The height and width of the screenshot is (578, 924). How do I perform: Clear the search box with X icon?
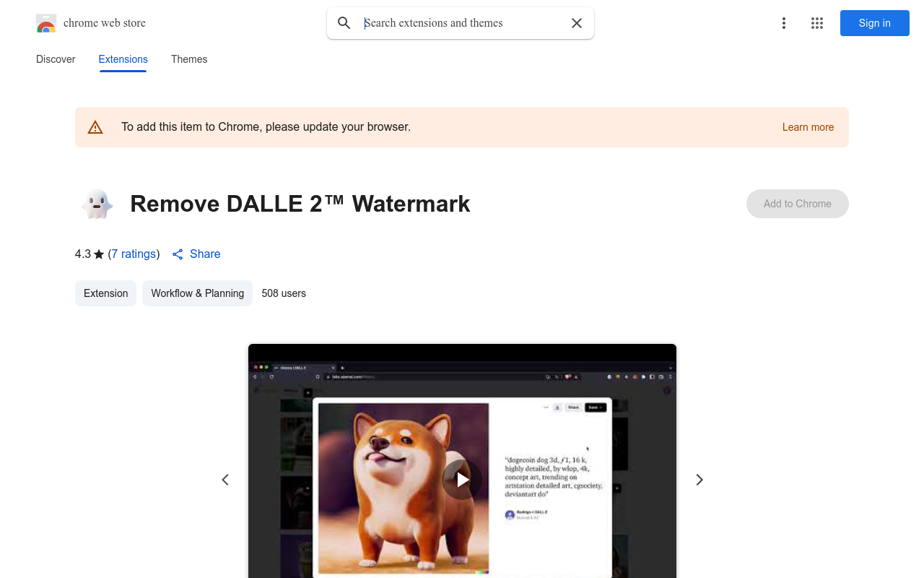(x=577, y=23)
